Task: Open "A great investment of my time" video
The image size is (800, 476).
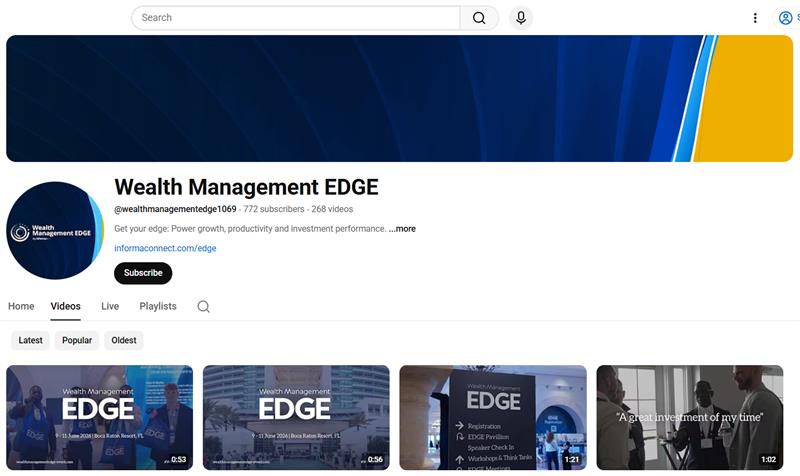Action: click(x=690, y=417)
